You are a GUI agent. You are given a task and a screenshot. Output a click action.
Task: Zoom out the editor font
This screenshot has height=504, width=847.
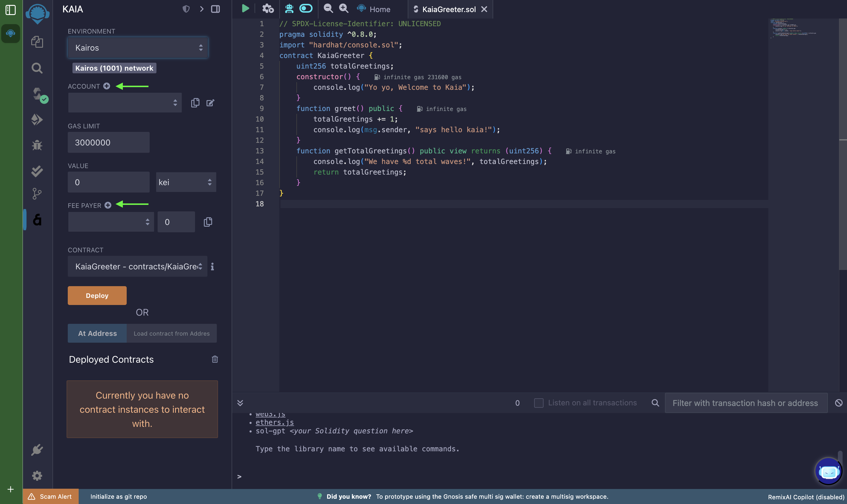click(x=328, y=9)
